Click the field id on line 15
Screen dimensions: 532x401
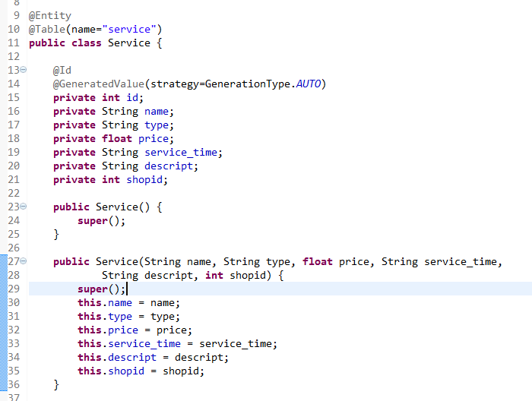click(132, 98)
